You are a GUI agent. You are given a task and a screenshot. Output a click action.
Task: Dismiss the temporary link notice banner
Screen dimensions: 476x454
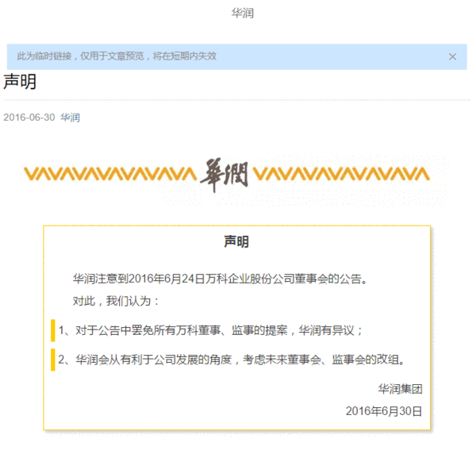click(452, 57)
